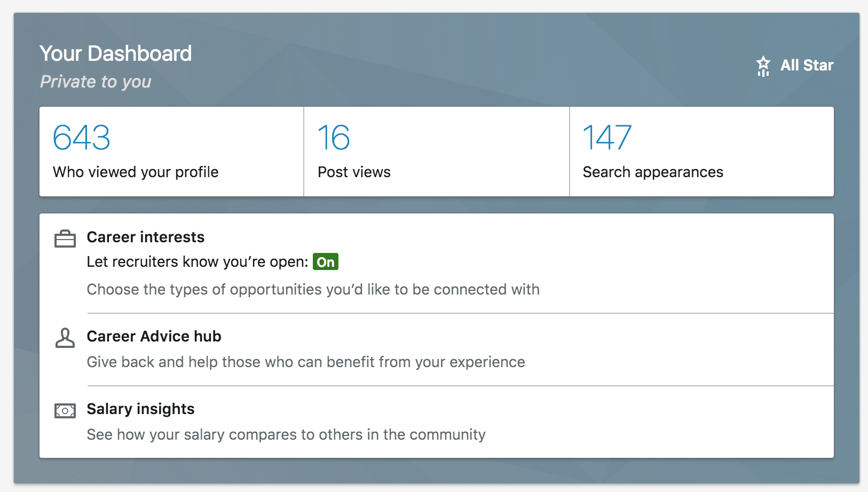Open the Career Advice hub section
Image resolution: width=868 pixels, height=492 pixels.
coord(154,337)
